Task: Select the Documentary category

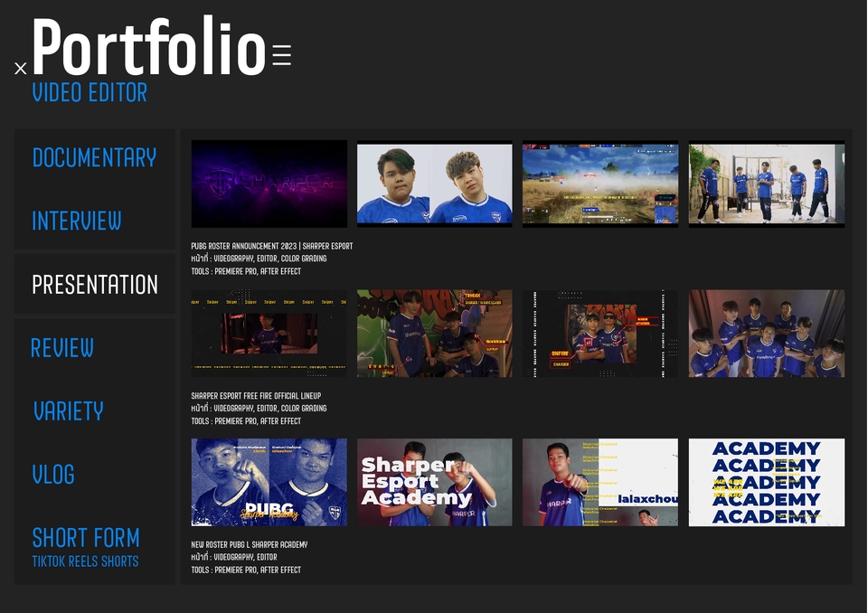Action: tap(95, 158)
